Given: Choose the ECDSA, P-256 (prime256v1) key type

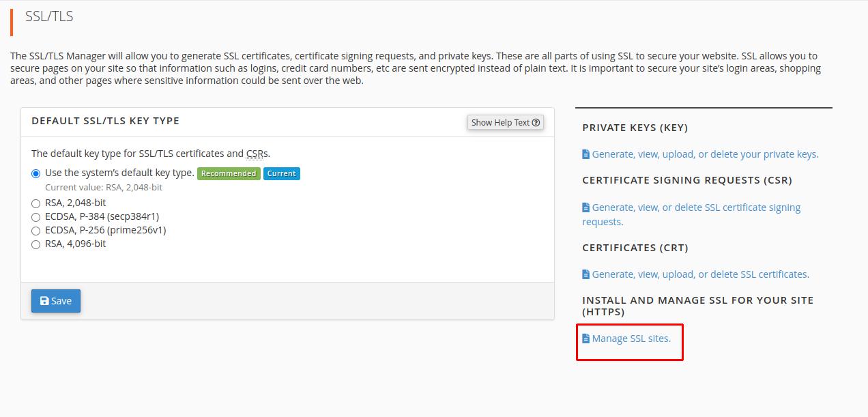Looking at the screenshot, I should [36, 231].
